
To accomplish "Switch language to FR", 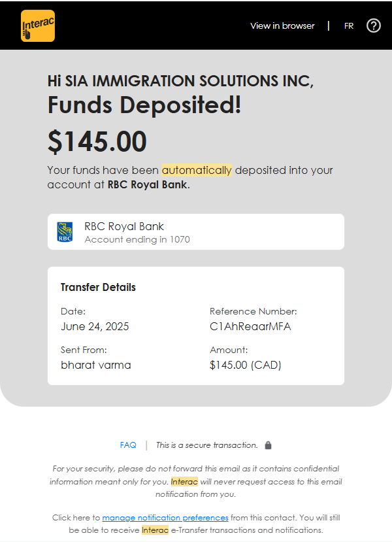I will 349,26.
